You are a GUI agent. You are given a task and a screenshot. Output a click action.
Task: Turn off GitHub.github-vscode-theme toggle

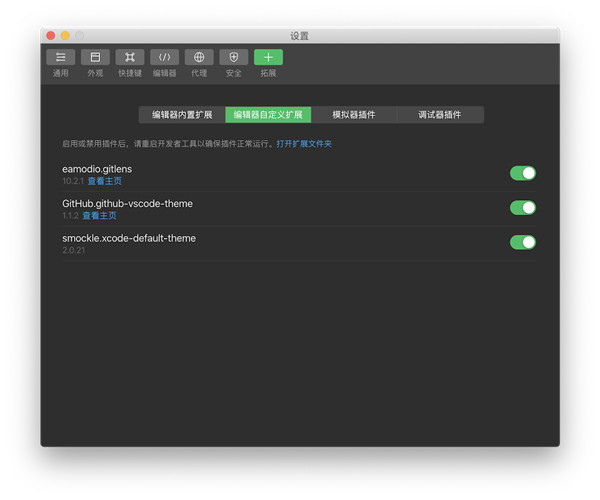(x=523, y=208)
